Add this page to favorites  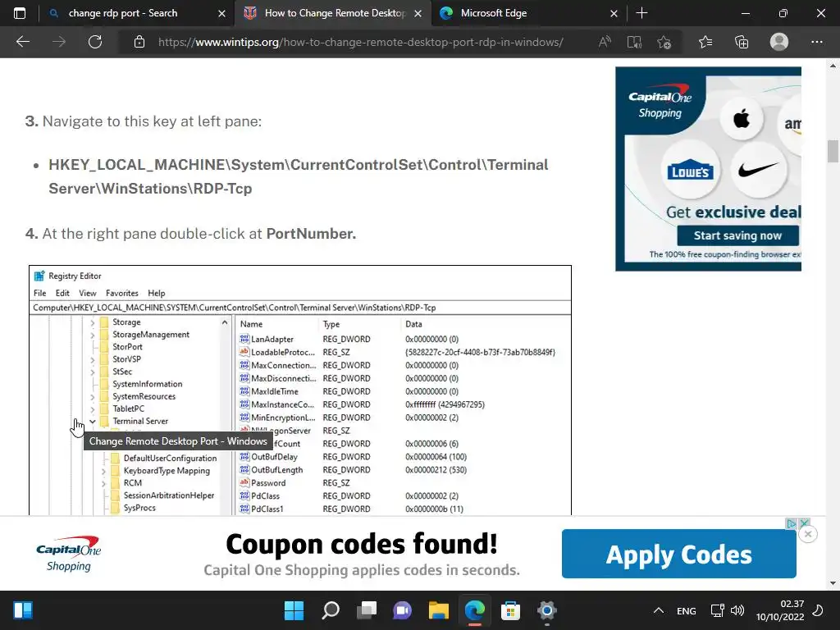[664, 42]
